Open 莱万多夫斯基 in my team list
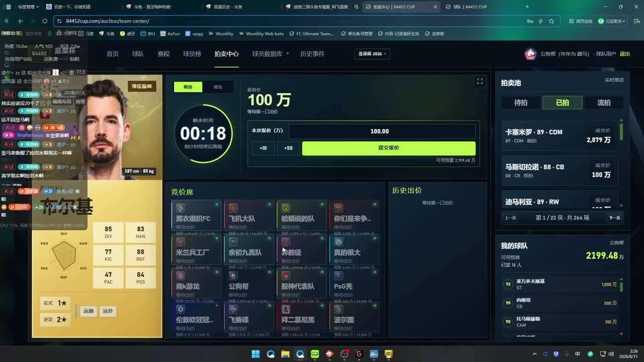 click(560, 284)
